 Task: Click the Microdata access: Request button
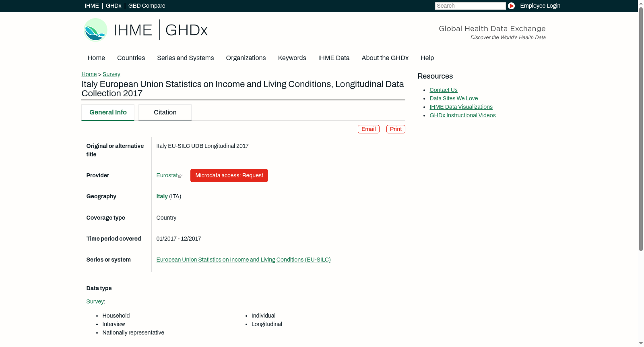click(229, 175)
